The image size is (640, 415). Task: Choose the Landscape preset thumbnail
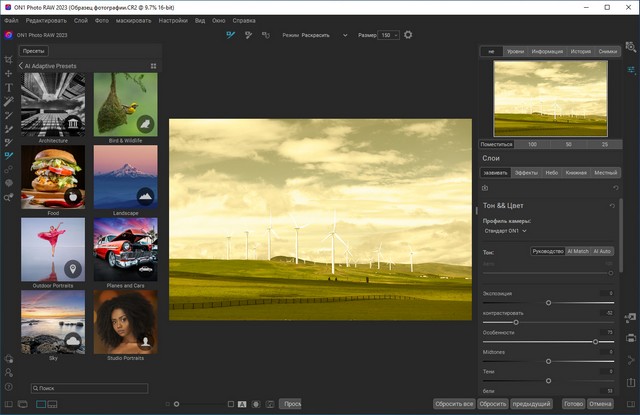125,177
